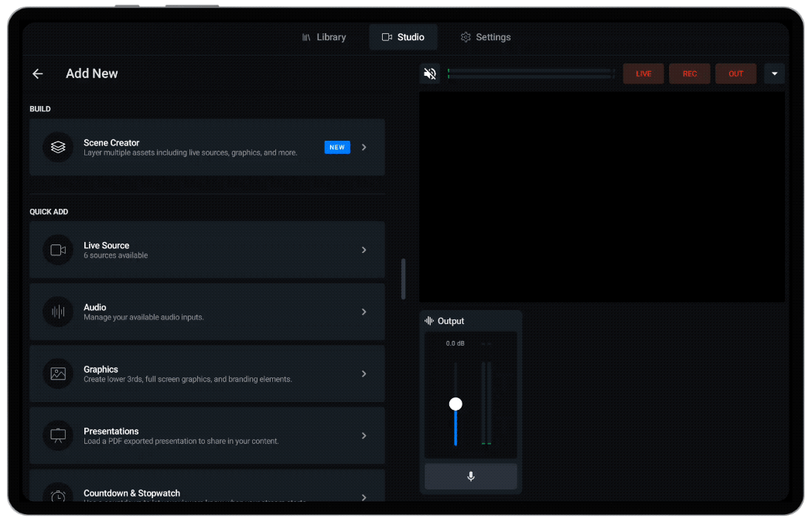Image resolution: width=812 pixels, height=522 pixels.
Task: Open the dropdown arrow next to OUT
Action: point(774,73)
